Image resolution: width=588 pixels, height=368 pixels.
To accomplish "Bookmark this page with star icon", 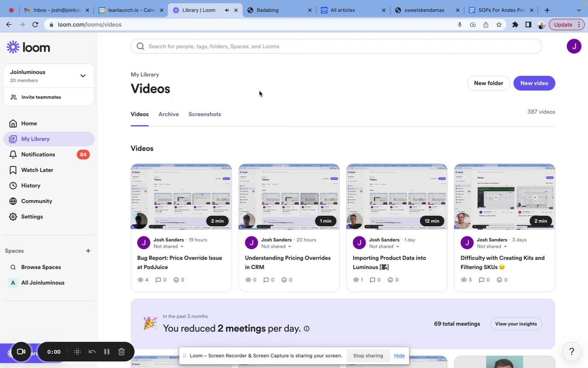I will [499, 25].
